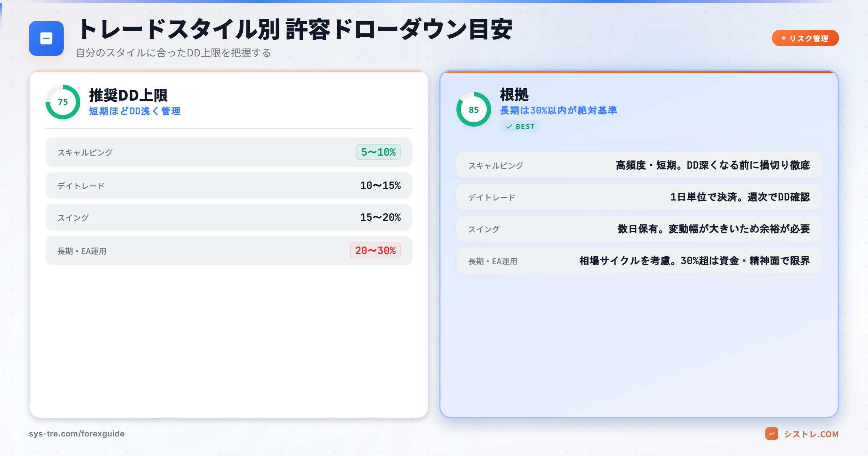Click the 20〜30% red value badge
The height and width of the screenshot is (456, 868).
click(375, 250)
